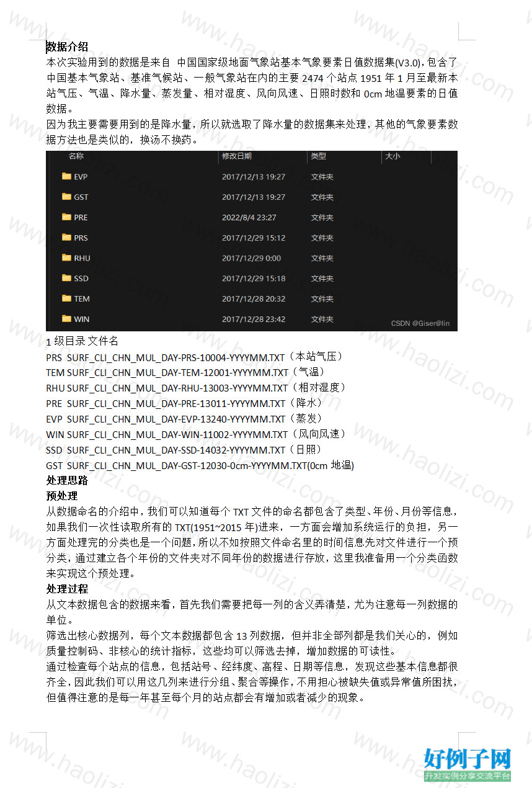The height and width of the screenshot is (788, 532).
Task: Click the PRS-10004 file name line
Action: tap(195, 357)
